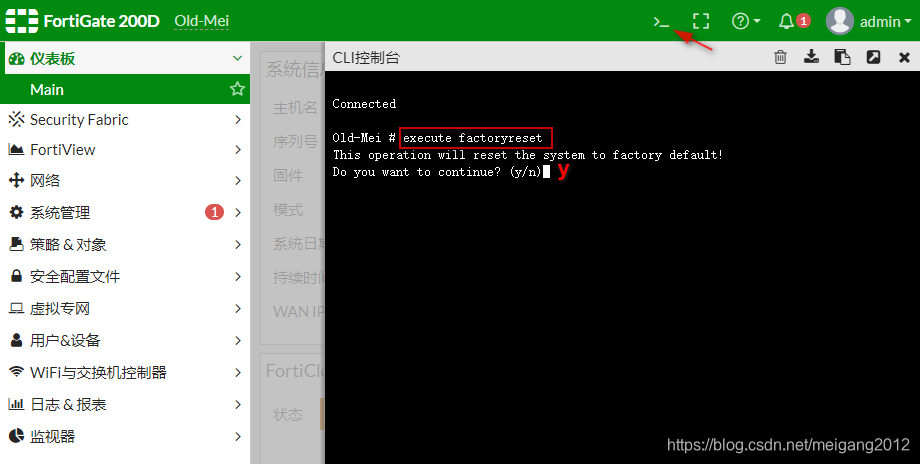
Task: Copy CLI console contents to clipboard
Action: [843, 57]
